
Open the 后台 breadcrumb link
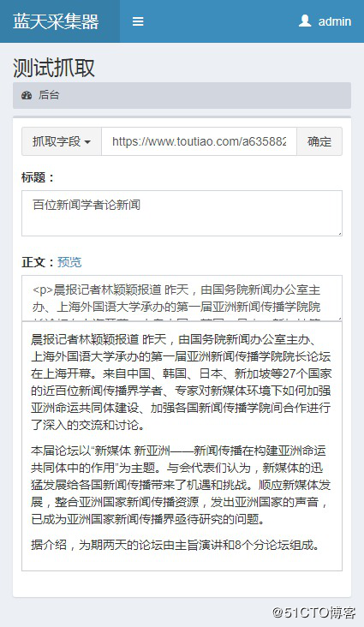pyautogui.click(x=49, y=95)
